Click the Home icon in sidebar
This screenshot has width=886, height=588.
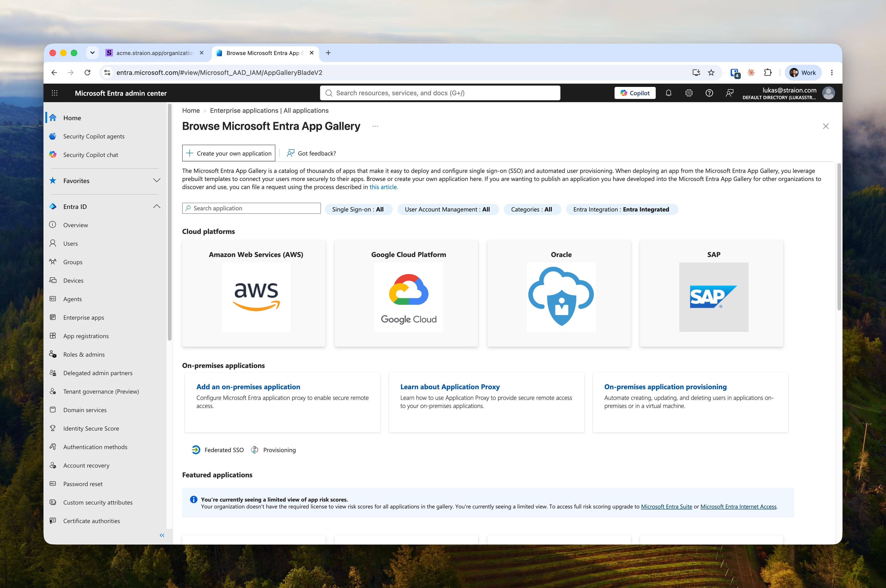(53, 118)
